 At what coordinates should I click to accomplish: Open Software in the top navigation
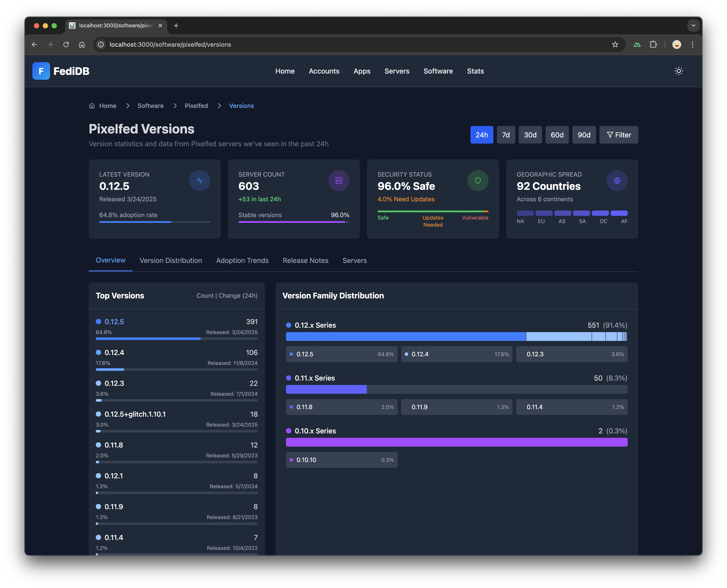[438, 71]
